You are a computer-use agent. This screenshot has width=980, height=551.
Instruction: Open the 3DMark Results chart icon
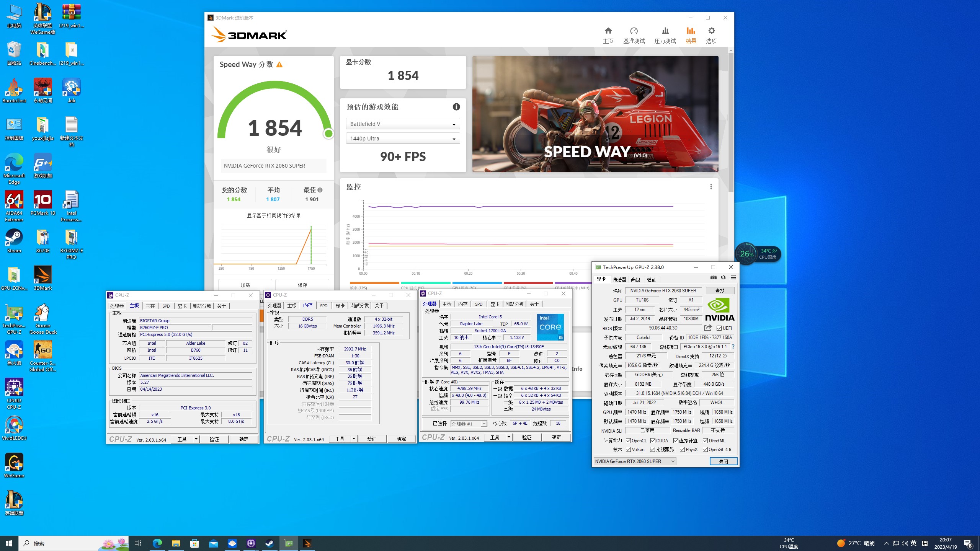pos(691,31)
